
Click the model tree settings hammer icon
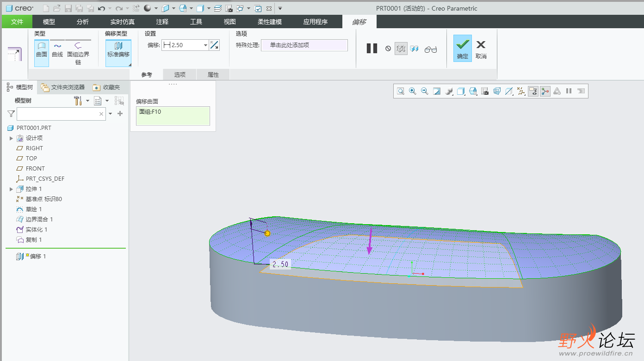(x=78, y=101)
